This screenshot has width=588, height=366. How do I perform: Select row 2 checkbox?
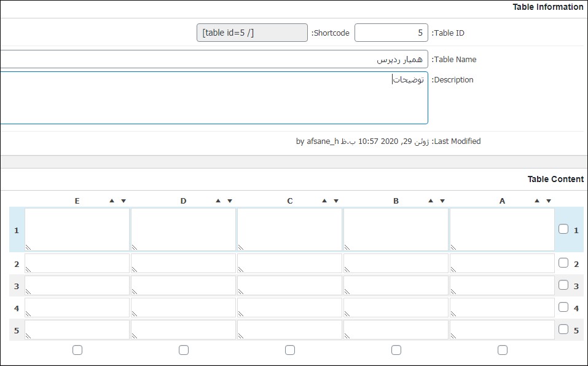563,263
